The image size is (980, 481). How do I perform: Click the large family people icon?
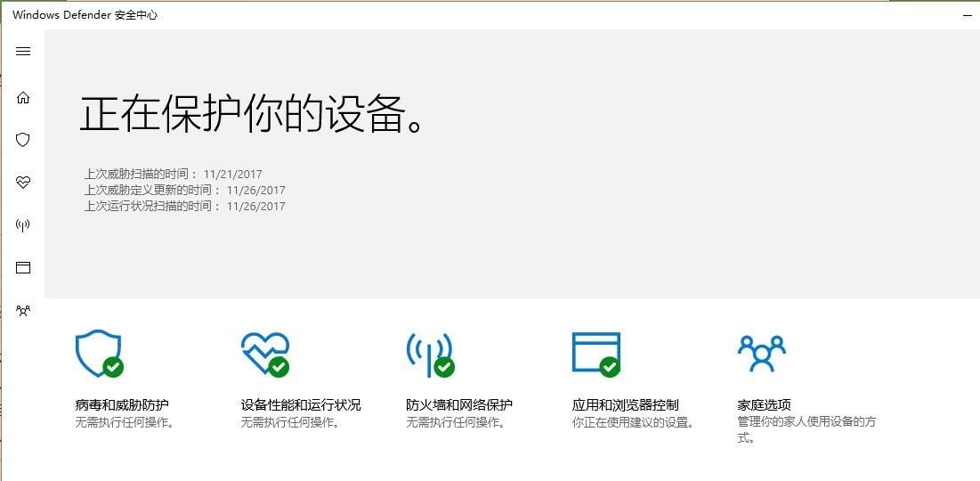click(761, 354)
